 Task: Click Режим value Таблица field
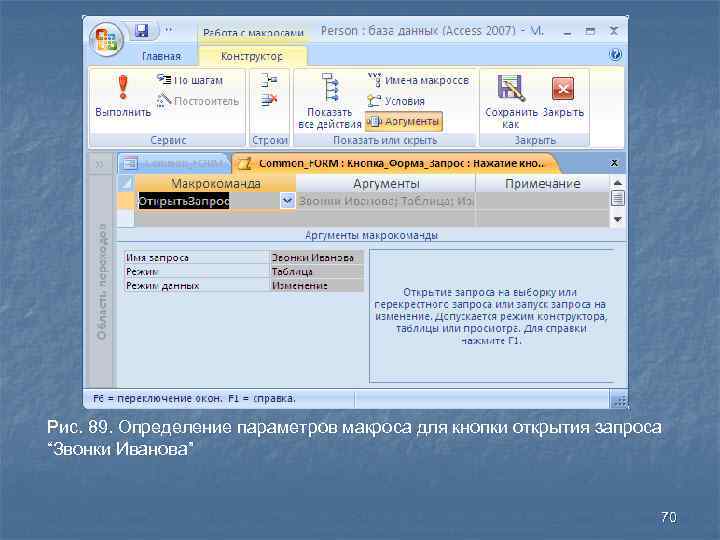coord(317,271)
